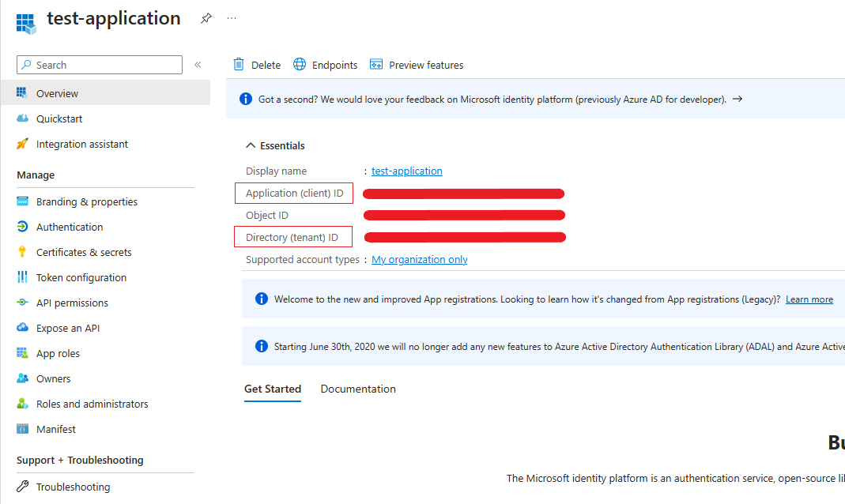This screenshot has width=845, height=504.
Task: Click the Delete button label
Action: (x=266, y=65)
